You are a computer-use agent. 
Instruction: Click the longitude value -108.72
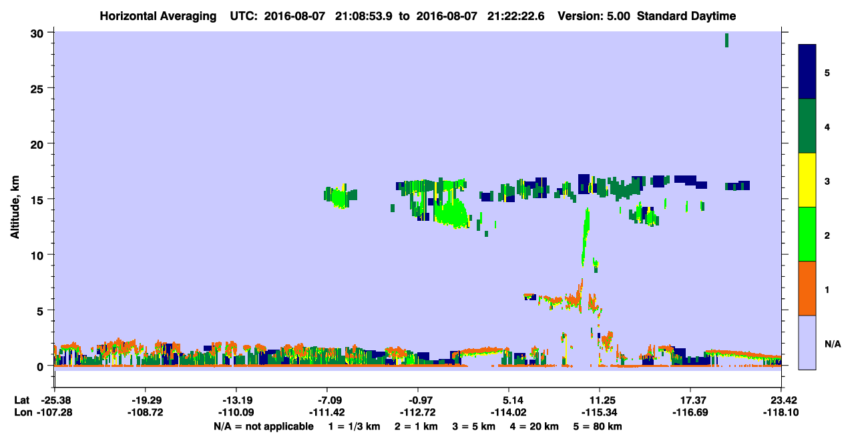click(x=145, y=413)
